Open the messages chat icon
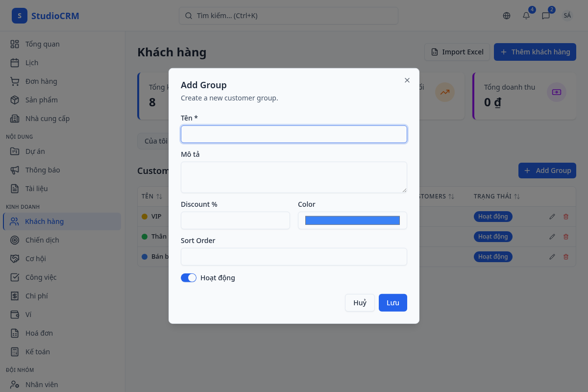This screenshot has height=392, width=588. (546, 16)
